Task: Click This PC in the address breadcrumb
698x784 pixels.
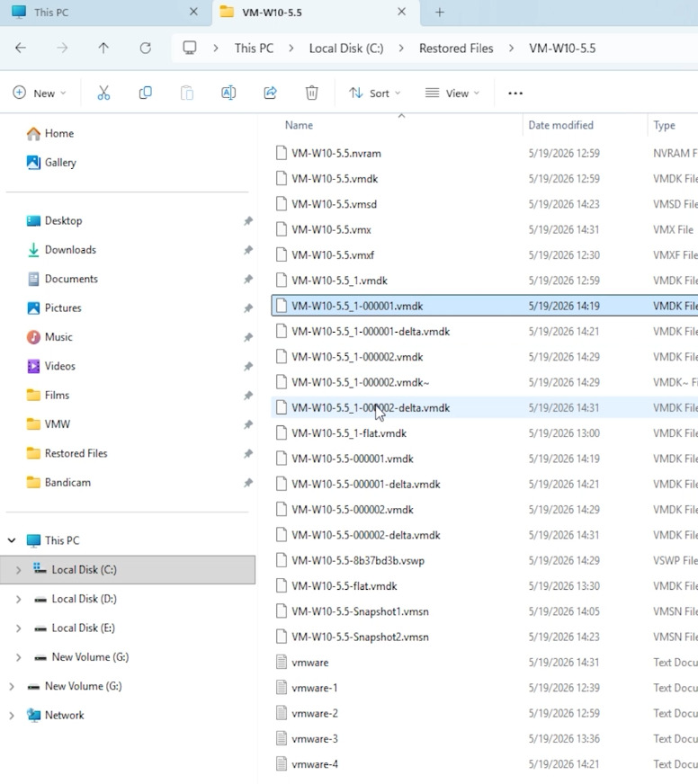Action: tap(255, 48)
